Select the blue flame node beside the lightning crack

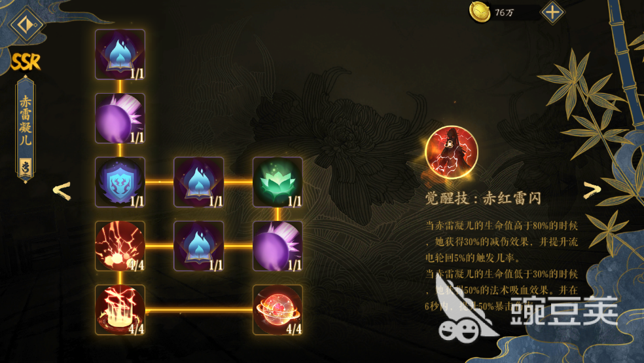(x=199, y=246)
